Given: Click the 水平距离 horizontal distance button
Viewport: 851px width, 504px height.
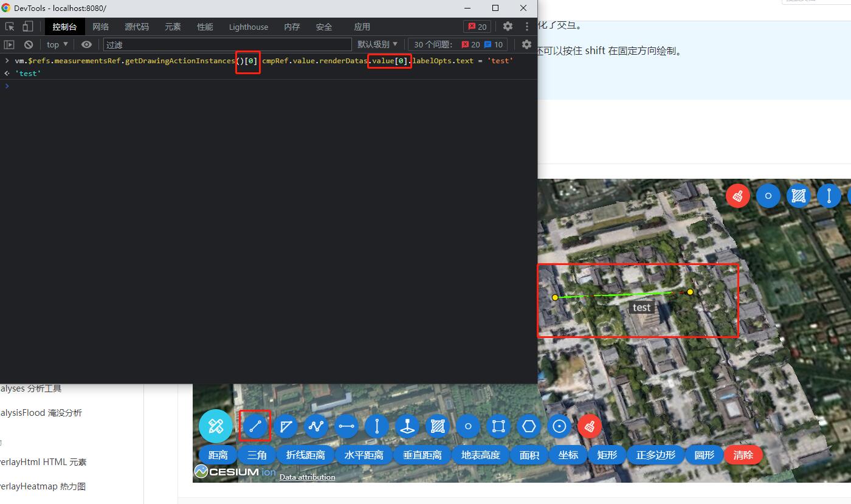Looking at the screenshot, I should click(x=363, y=455).
